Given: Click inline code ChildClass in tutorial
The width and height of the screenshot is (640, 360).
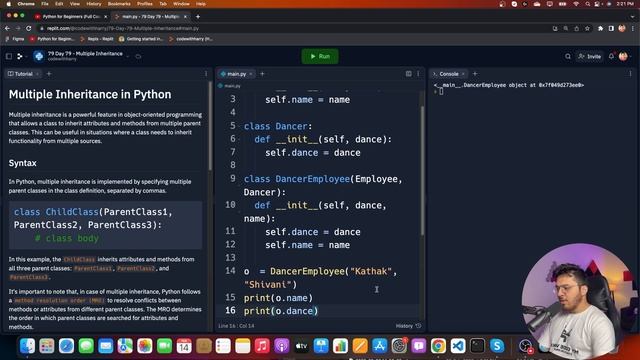Looking at the screenshot, I should 79,260.
